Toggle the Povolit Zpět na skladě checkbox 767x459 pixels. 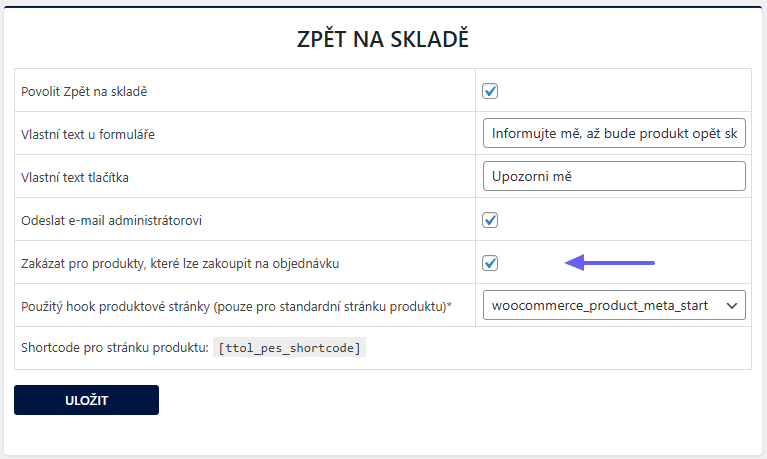click(x=490, y=91)
